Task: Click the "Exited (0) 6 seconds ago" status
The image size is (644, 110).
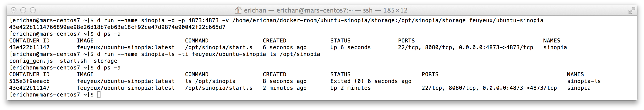Action: coord(371,81)
